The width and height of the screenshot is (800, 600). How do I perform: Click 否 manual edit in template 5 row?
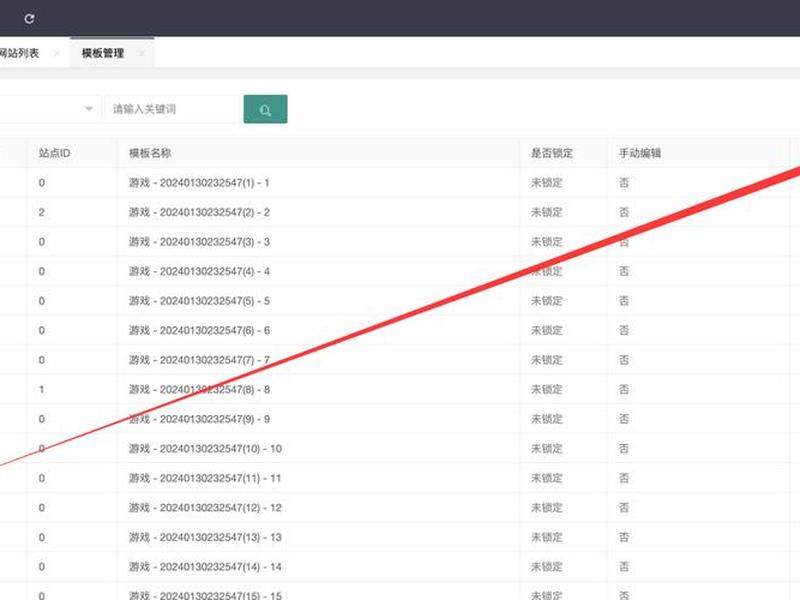coord(624,301)
